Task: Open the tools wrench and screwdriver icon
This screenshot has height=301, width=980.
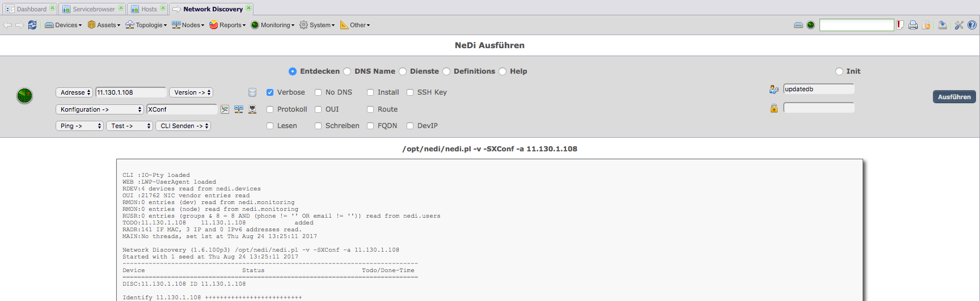Action: 959,25
